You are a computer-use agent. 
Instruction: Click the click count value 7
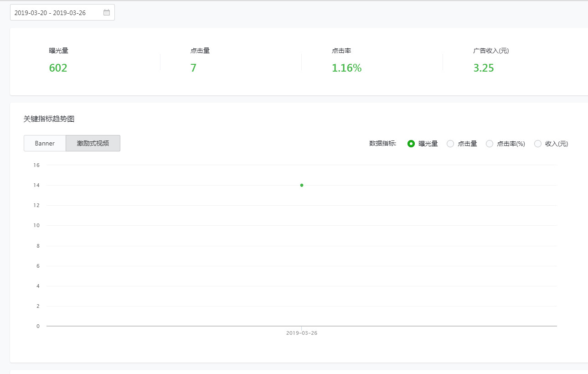tap(193, 68)
